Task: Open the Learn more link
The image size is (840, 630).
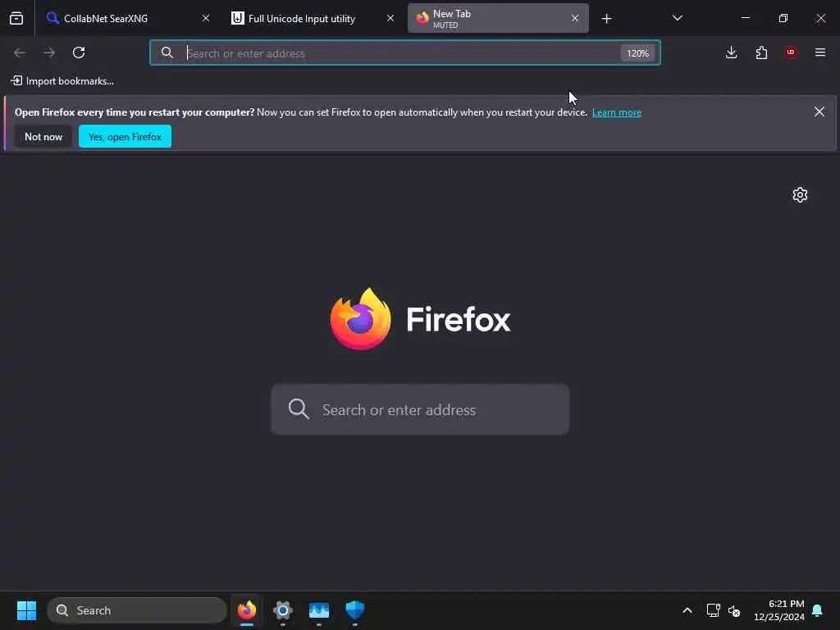Action: (x=617, y=112)
